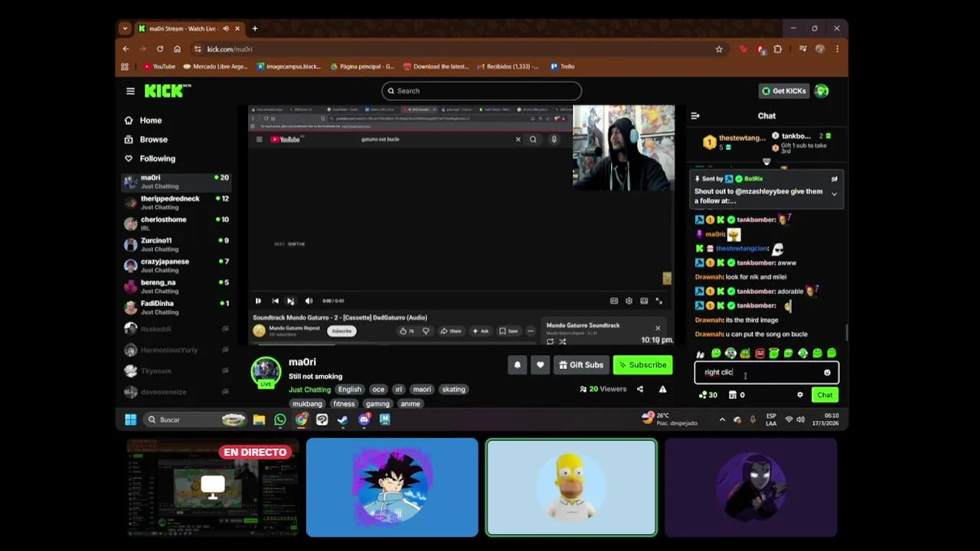The height and width of the screenshot is (551, 980).
Task: Open therippedredneck channel
Action: [x=176, y=202]
